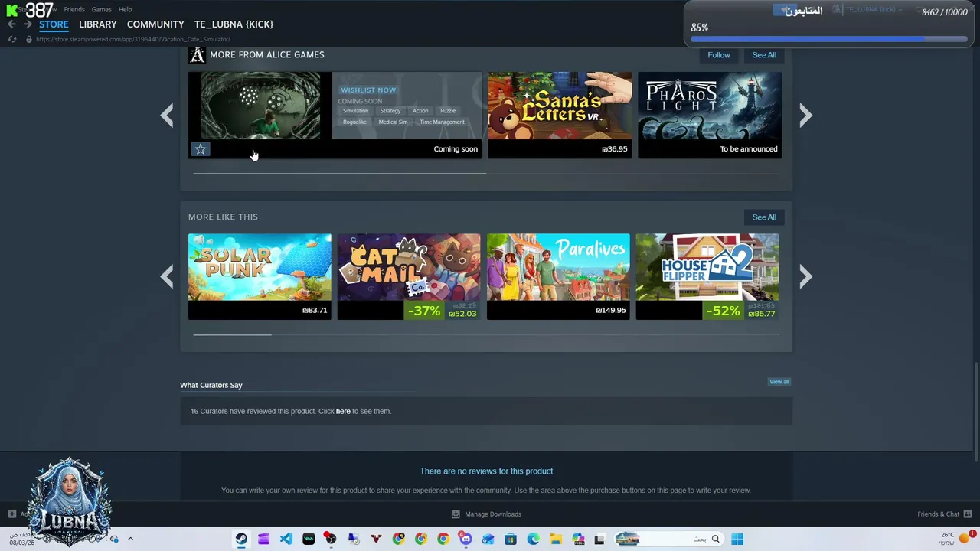Click the WISHLIST NOW label

click(x=368, y=90)
